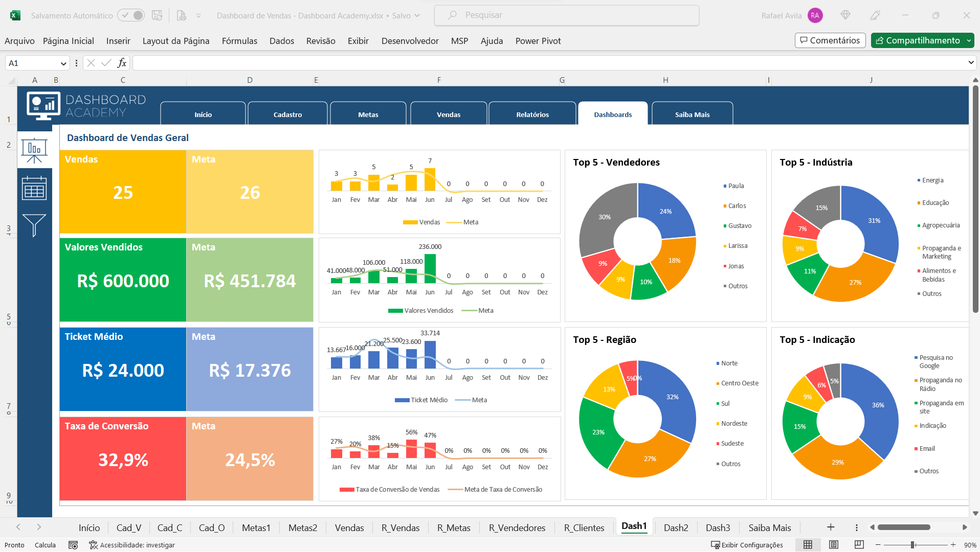Click the zoom out minus button
Viewport: 980px width, 552px height.
878,545
